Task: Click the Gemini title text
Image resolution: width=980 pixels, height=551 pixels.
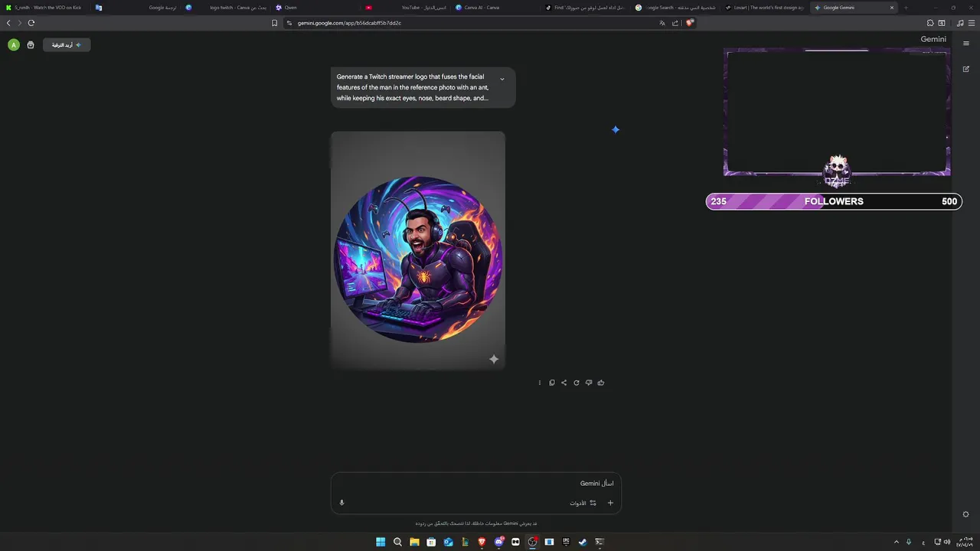Action: [933, 39]
